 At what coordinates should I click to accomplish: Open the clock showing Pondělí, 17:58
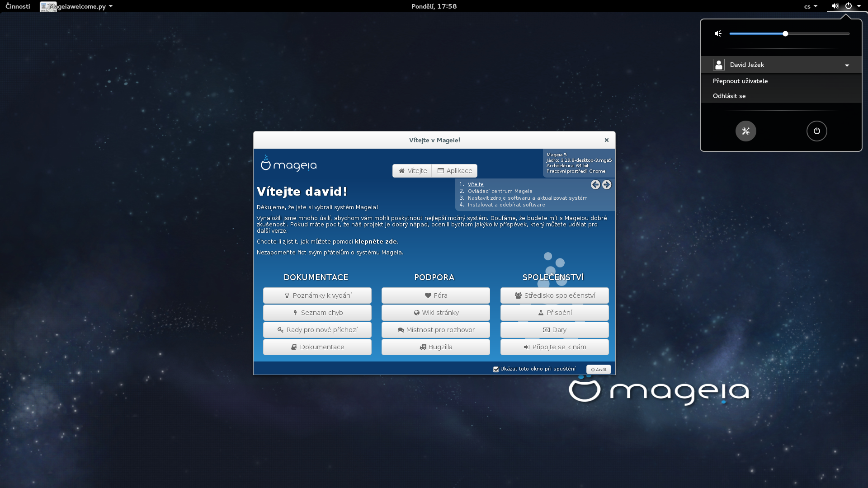point(434,6)
